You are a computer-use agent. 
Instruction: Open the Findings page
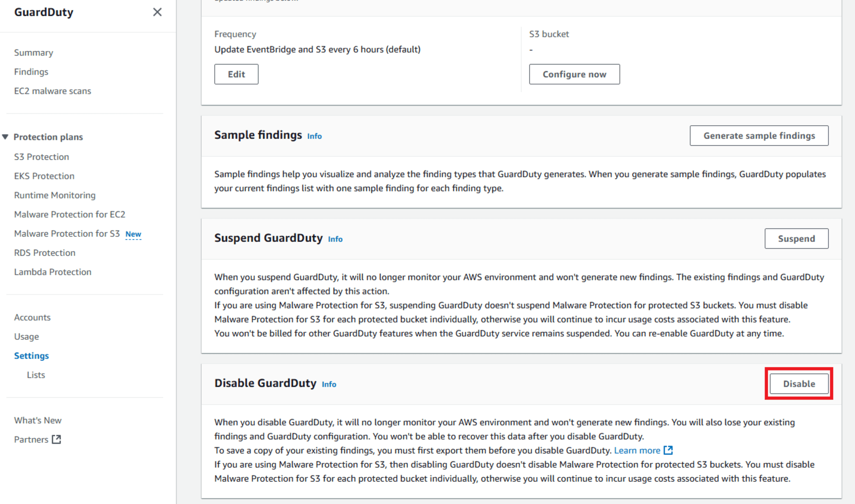pos(31,71)
